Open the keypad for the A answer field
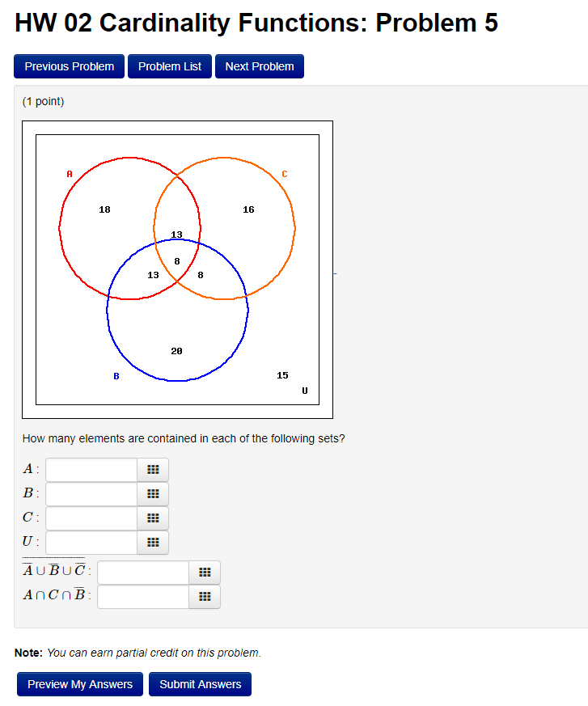Image resolution: width=588 pixels, height=706 pixels. tap(153, 469)
